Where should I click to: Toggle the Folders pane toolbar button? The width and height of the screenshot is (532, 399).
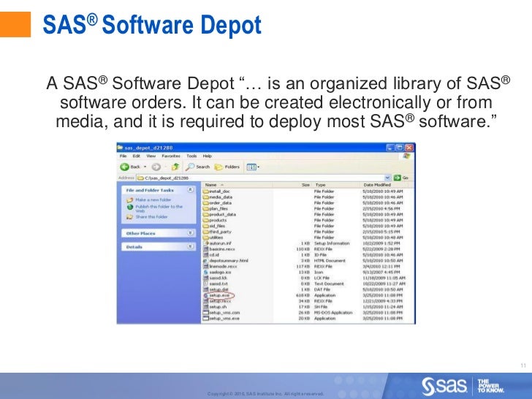pos(227,167)
